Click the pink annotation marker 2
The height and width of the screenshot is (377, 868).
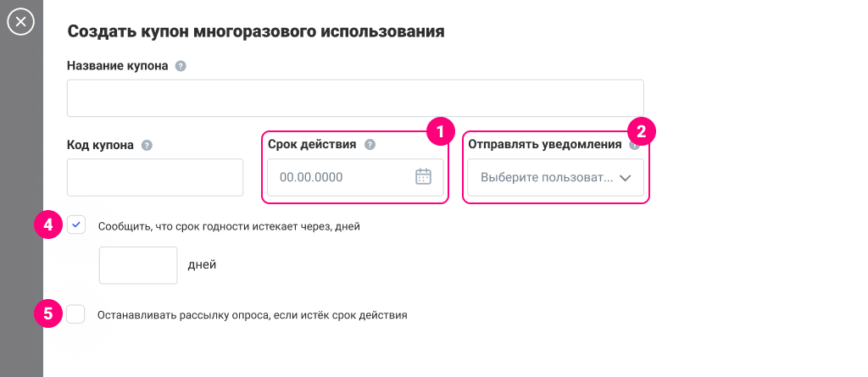click(641, 131)
